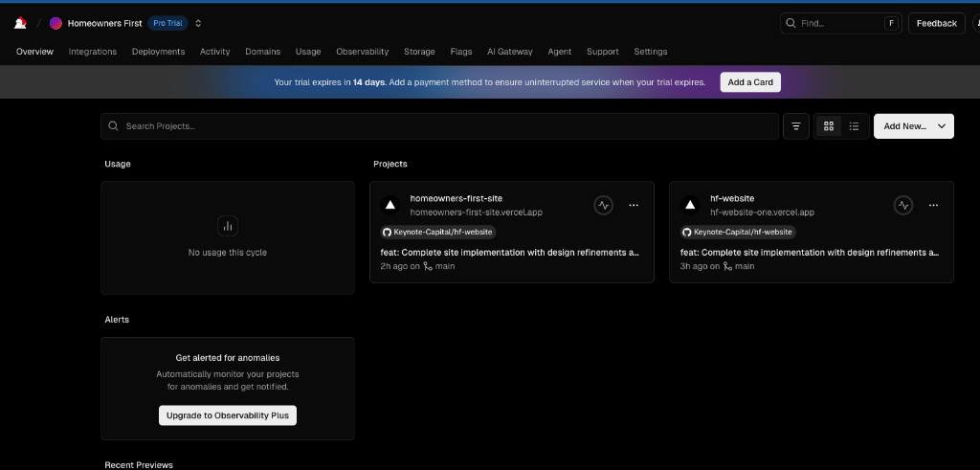Screen dimensions: 980x470
Task: Click the homeowners-first-site project triangle logo
Action: click(x=390, y=205)
